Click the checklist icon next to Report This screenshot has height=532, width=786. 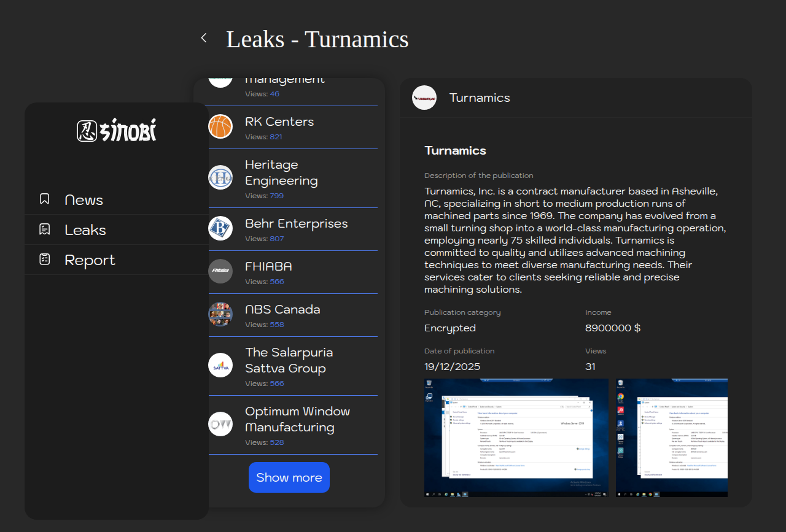pyautogui.click(x=45, y=259)
